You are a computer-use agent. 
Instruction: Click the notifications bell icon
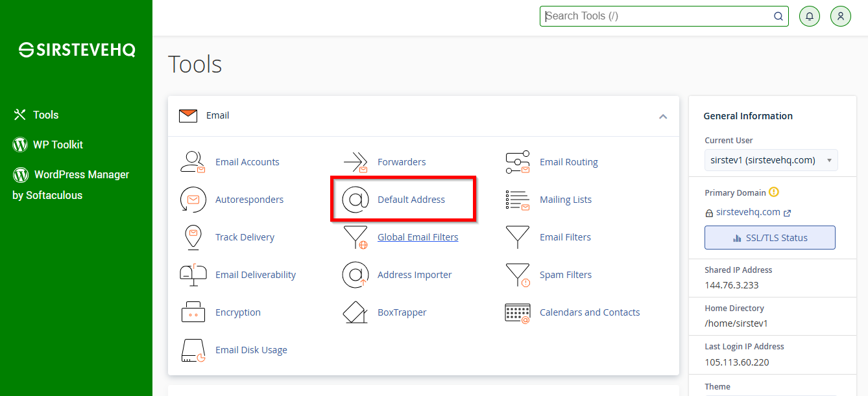click(x=809, y=16)
